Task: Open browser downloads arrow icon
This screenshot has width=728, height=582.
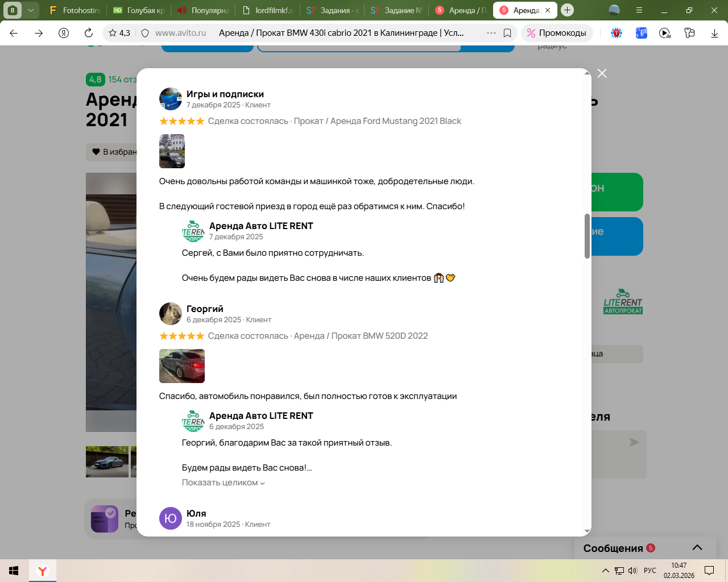Action: click(714, 33)
